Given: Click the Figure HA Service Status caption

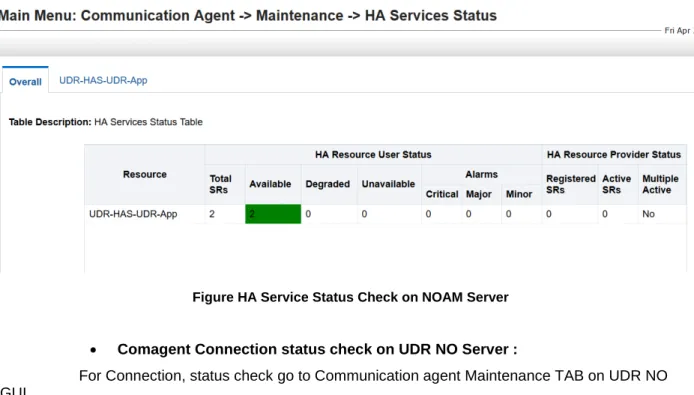Looking at the screenshot, I should [351, 297].
